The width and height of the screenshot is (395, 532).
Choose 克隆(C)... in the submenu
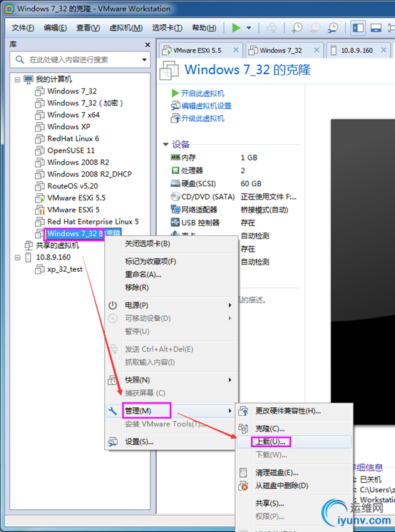point(294,429)
